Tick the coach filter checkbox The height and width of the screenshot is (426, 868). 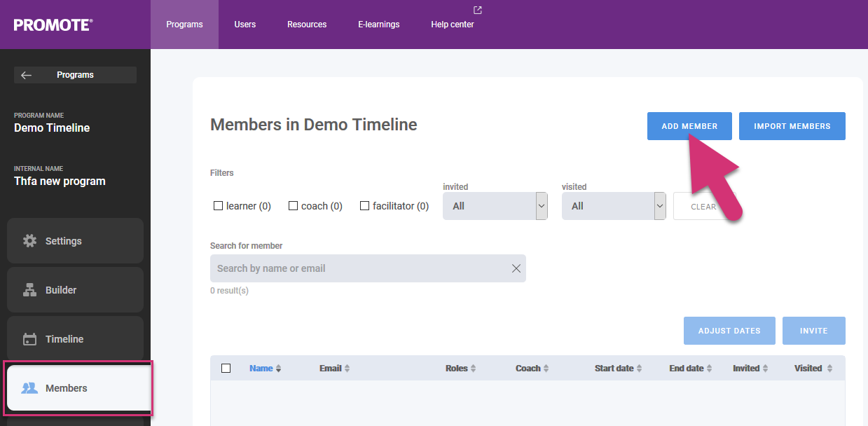coord(293,206)
